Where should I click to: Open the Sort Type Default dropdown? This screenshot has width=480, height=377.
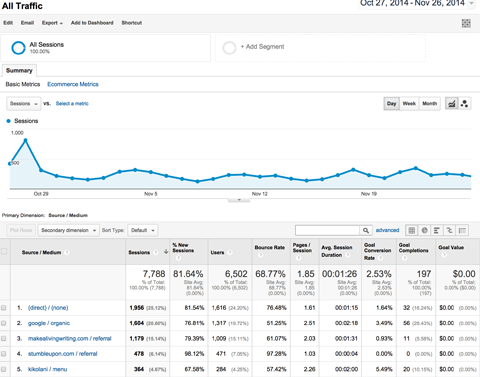point(143,230)
